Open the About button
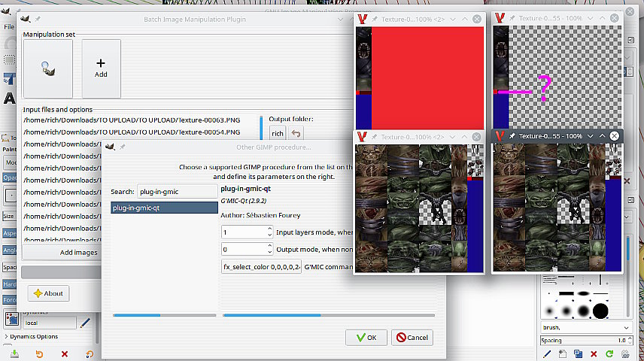 point(48,293)
